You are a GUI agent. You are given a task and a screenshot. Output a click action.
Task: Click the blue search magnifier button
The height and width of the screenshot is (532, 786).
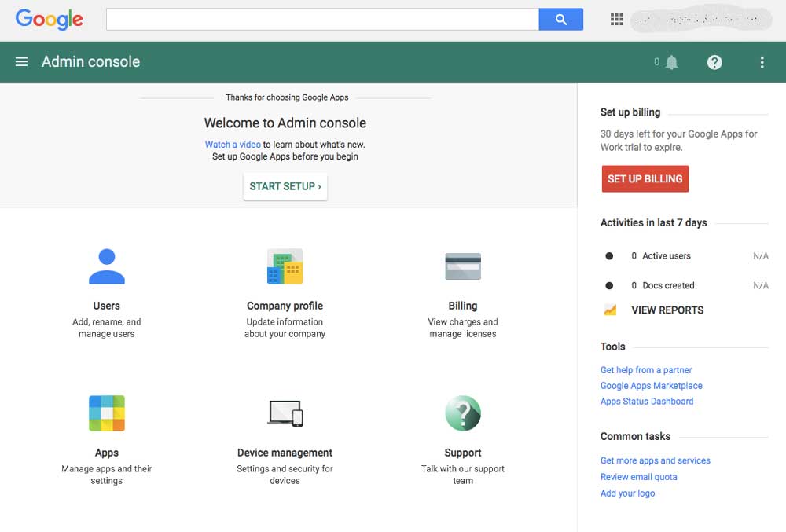(561, 20)
